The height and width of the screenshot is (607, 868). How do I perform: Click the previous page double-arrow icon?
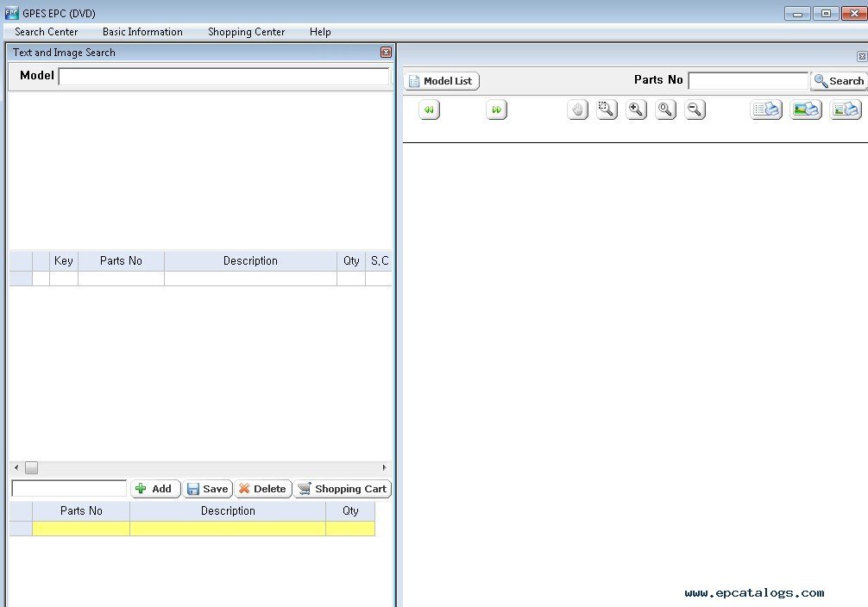430,110
